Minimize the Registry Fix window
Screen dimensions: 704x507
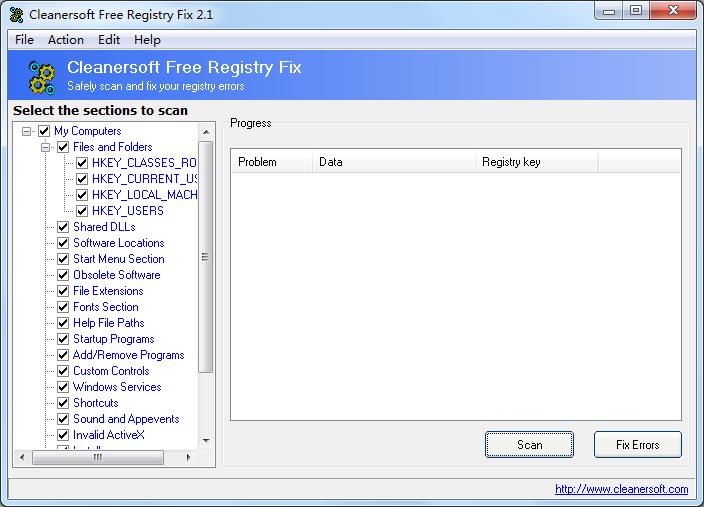pos(609,11)
